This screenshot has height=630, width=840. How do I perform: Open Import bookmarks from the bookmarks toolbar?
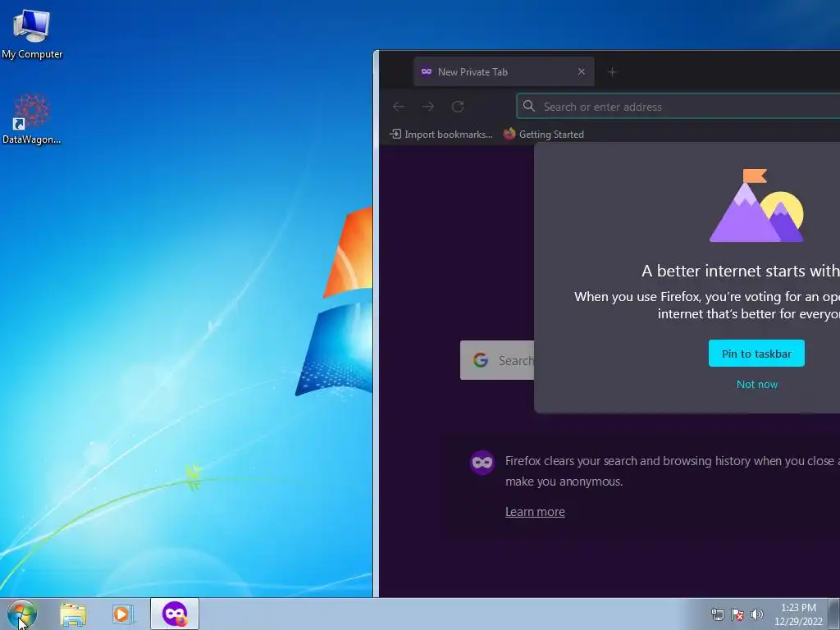point(441,134)
